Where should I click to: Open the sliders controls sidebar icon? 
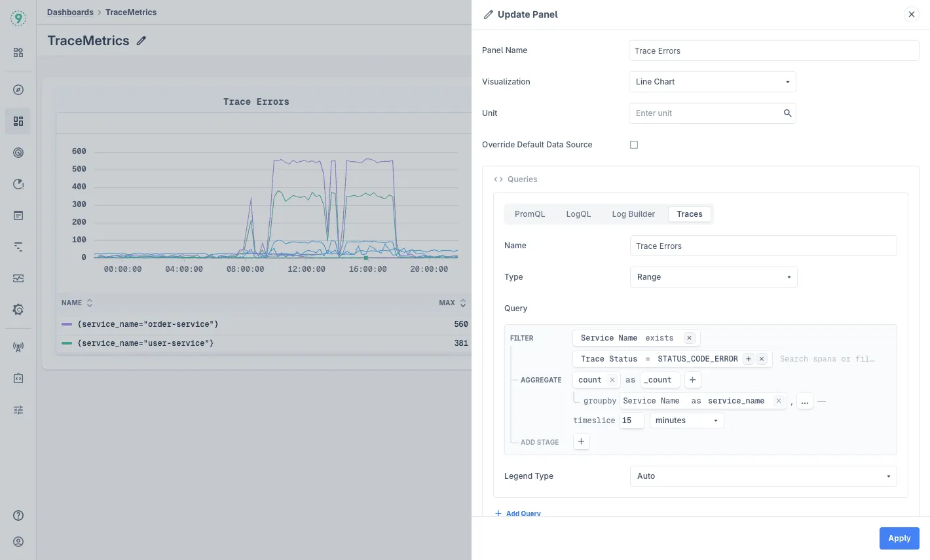[x=18, y=410]
